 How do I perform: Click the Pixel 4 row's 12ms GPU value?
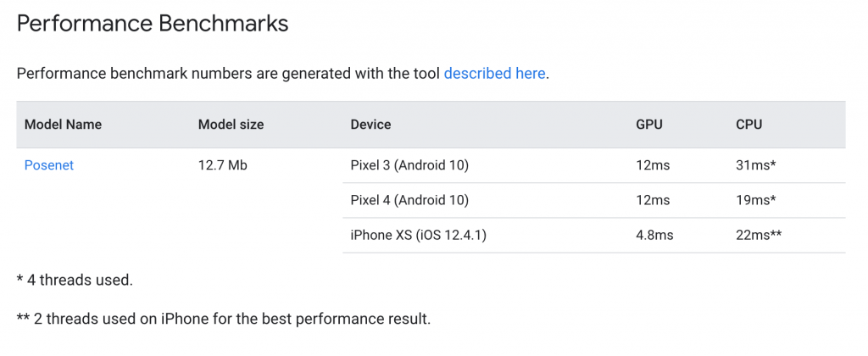tap(653, 201)
